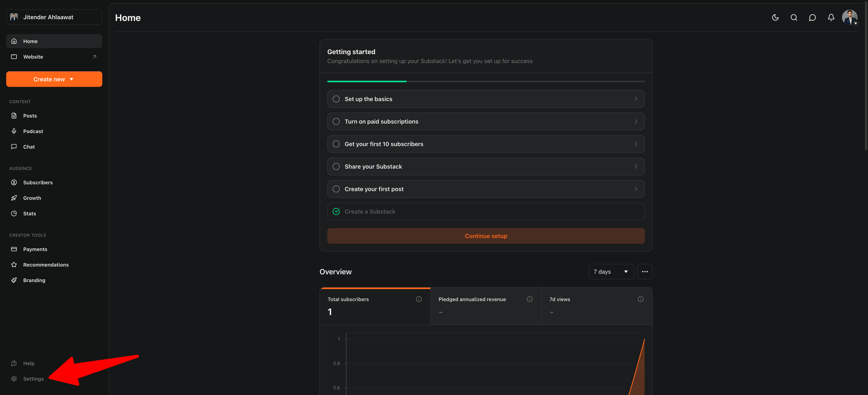Open Help icon in sidebar
Image resolution: width=868 pixels, height=395 pixels.
point(14,363)
